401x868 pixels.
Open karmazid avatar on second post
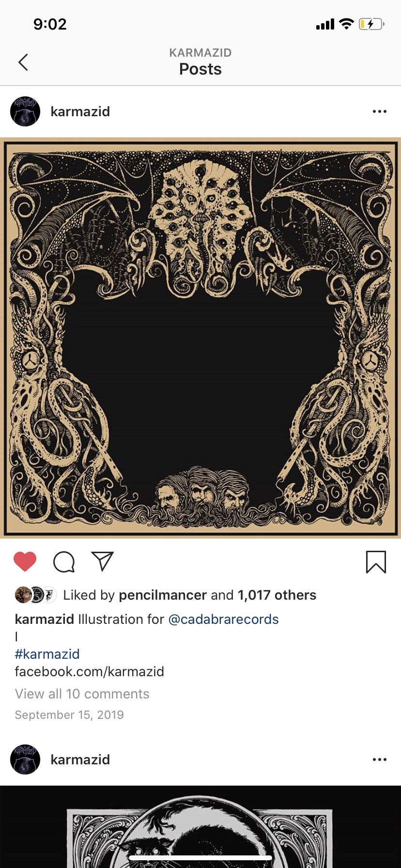(x=25, y=759)
